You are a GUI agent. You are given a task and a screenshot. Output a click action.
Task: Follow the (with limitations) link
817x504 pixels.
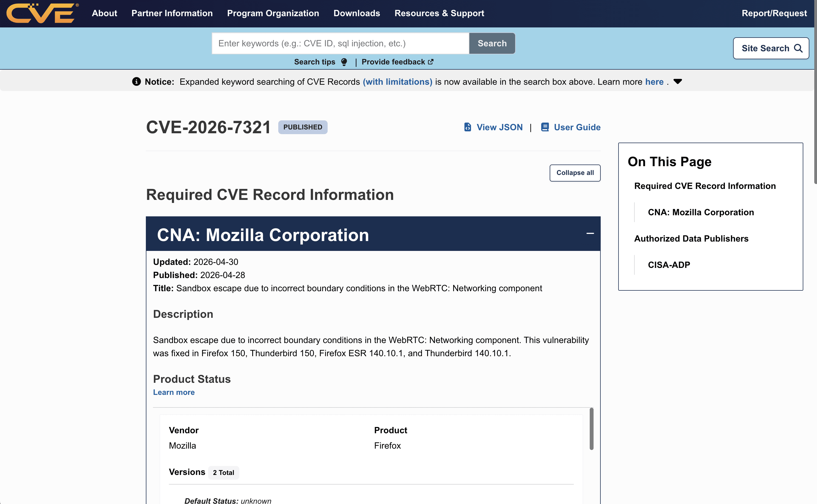coord(397,82)
